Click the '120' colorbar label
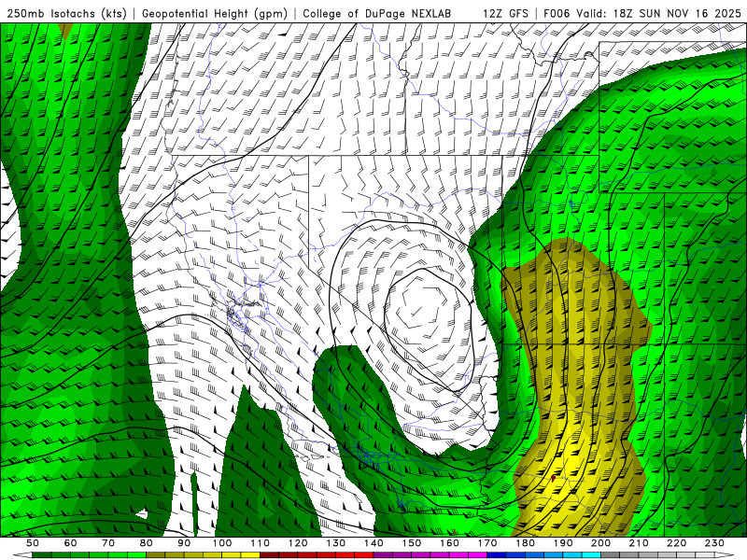The image size is (747, 560). pos(298,543)
